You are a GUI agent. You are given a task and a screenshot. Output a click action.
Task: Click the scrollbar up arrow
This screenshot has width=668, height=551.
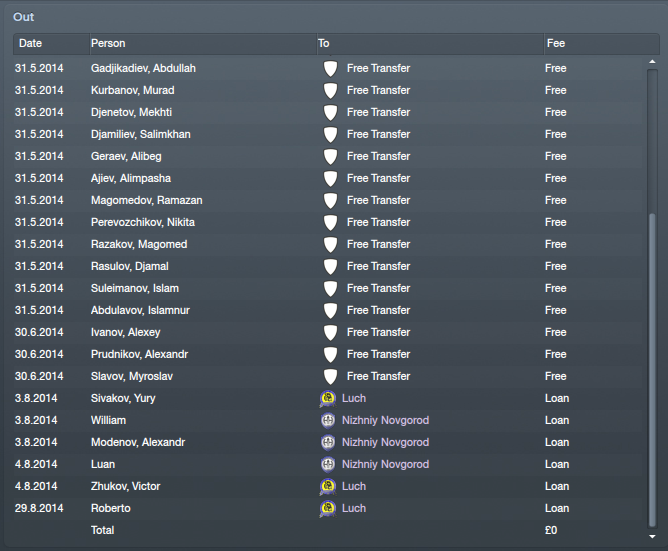(652, 62)
